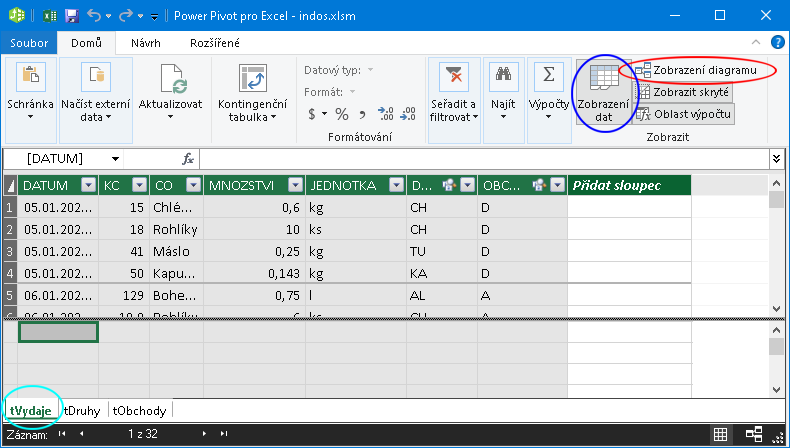Click Načíst externí data icon
This screenshot has height=448, width=790.
(96, 78)
